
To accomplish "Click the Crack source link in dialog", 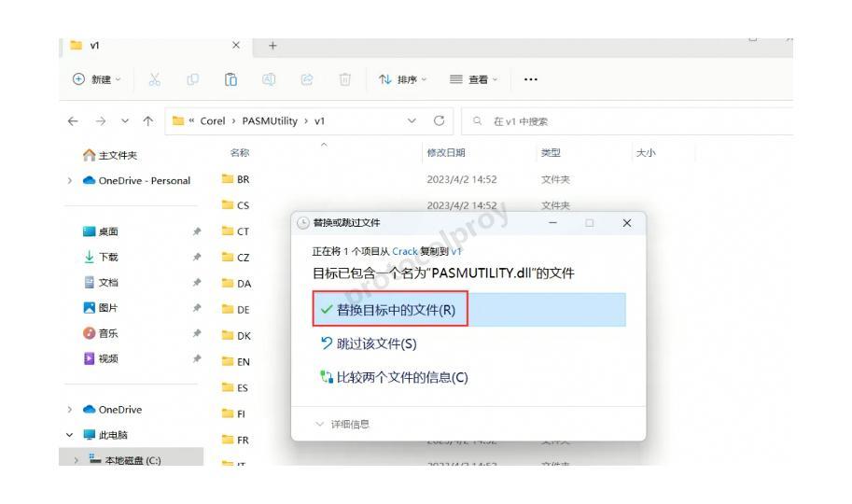I will 405,251.
